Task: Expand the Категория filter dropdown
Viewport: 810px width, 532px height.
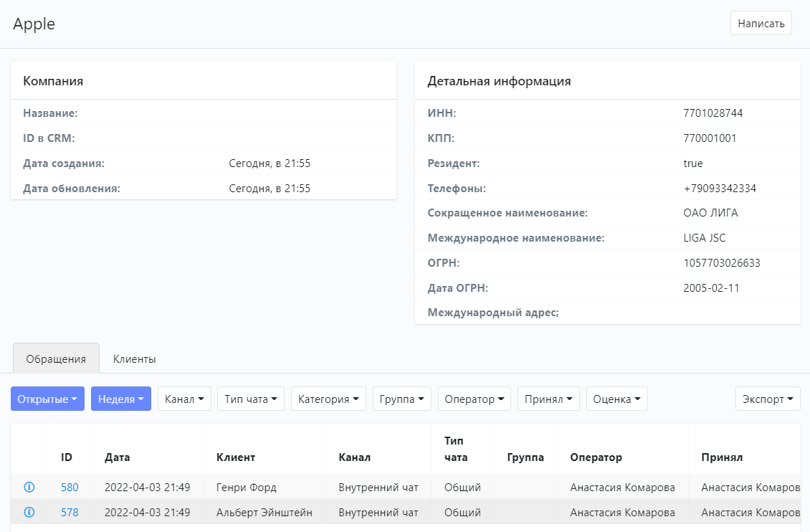Action: pyautogui.click(x=328, y=399)
